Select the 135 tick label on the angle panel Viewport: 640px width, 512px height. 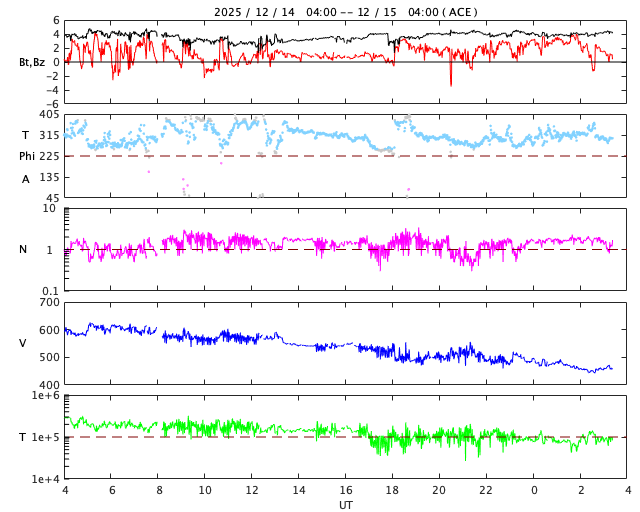click(x=48, y=177)
